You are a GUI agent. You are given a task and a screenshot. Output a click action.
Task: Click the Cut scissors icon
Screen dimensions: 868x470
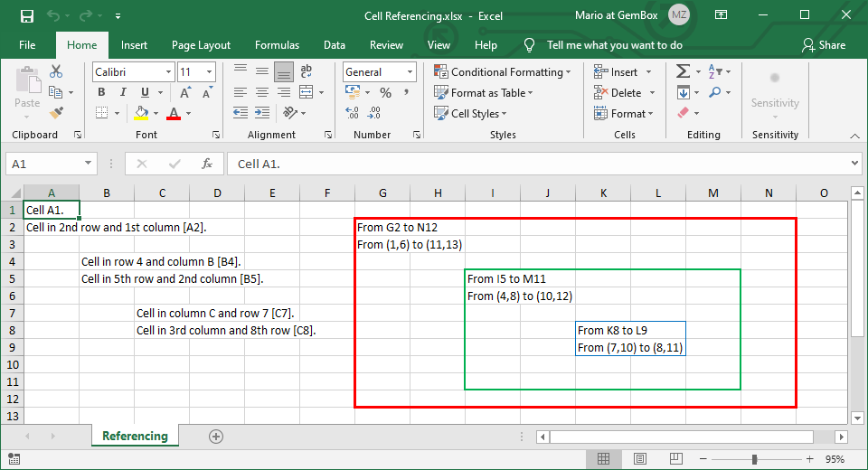pyautogui.click(x=56, y=72)
